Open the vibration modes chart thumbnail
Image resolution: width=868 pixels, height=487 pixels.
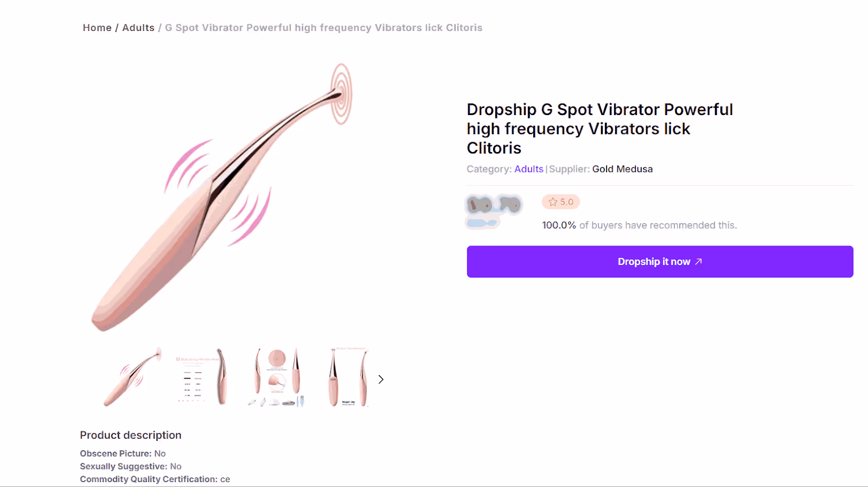202,377
